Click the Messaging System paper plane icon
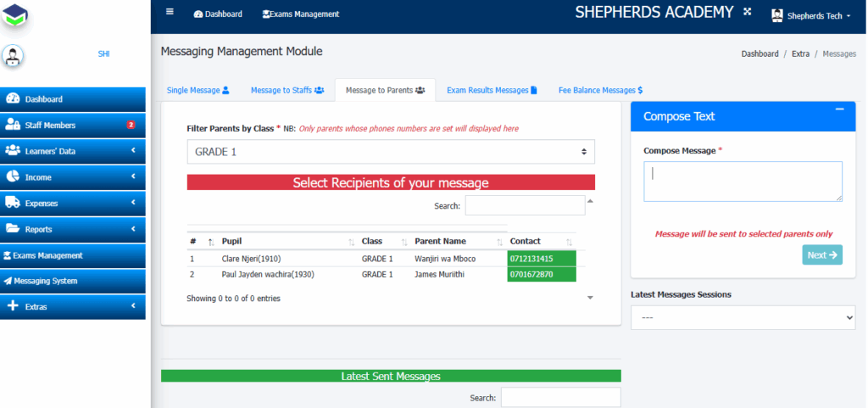The height and width of the screenshot is (408, 868). tap(8, 282)
